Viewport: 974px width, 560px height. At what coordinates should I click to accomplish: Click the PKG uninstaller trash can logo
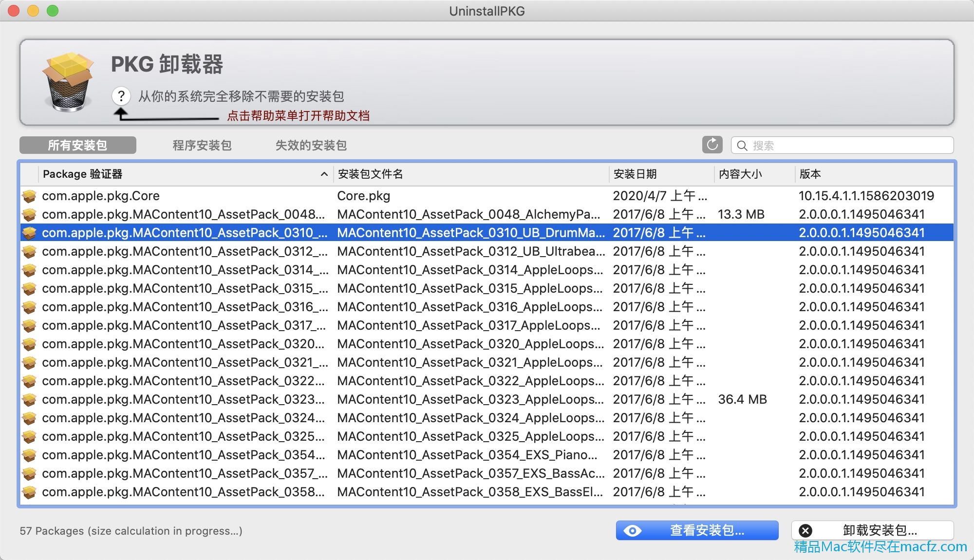click(68, 82)
